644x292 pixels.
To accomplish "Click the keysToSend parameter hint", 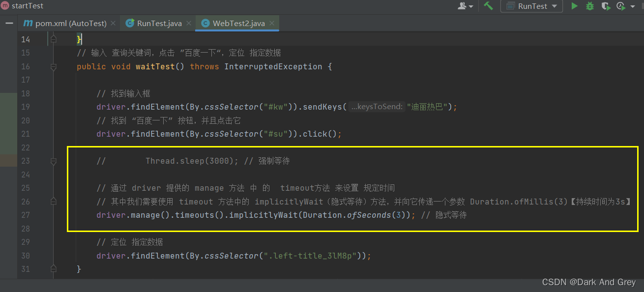I will 377,107.
